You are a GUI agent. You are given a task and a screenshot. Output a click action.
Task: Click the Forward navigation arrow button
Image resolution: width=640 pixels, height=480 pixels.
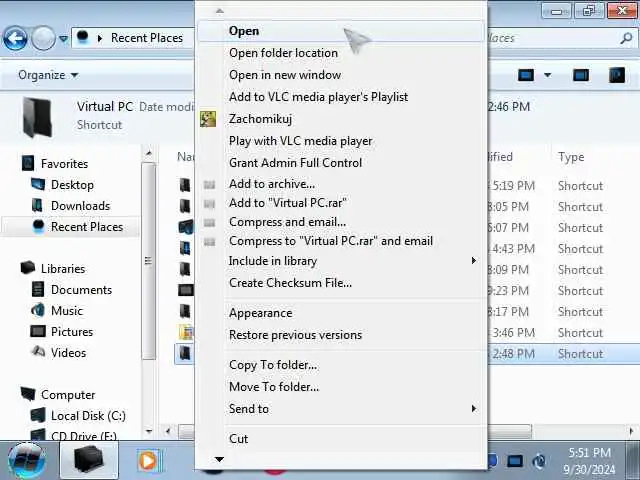tap(43, 38)
